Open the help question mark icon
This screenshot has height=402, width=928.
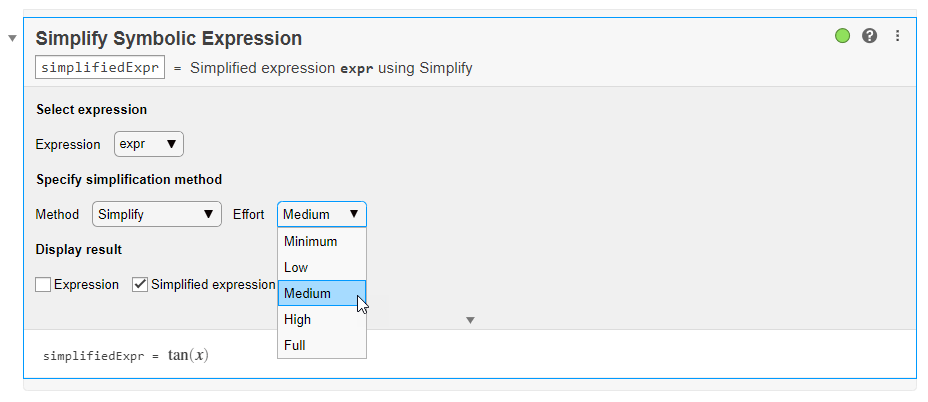870,36
